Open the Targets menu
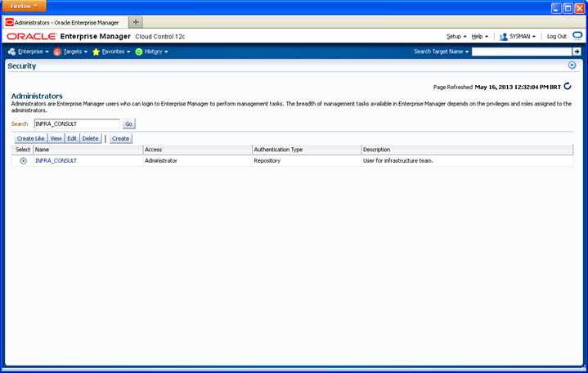Screen dimensions: 588x373 point(75,52)
